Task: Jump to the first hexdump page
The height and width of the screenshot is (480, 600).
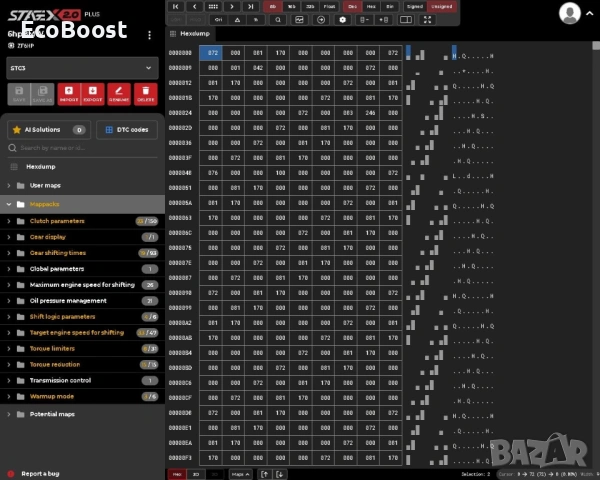Action: [x=176, y=7]
